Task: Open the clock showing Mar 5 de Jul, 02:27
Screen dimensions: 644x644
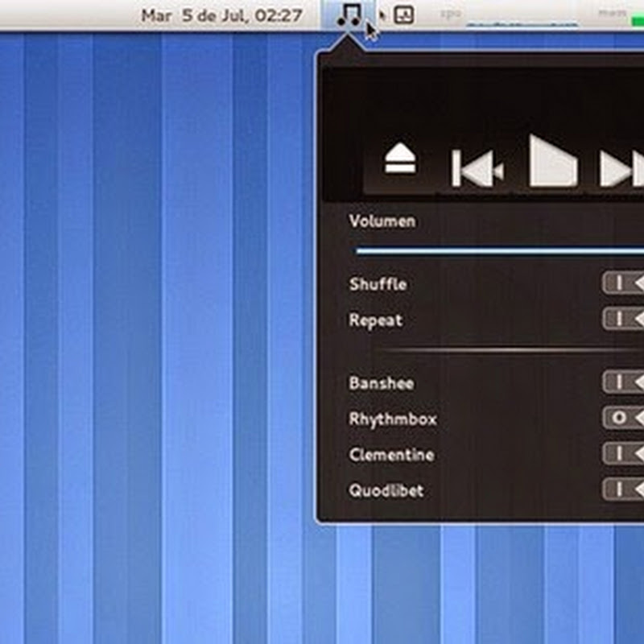Action: 222,15
